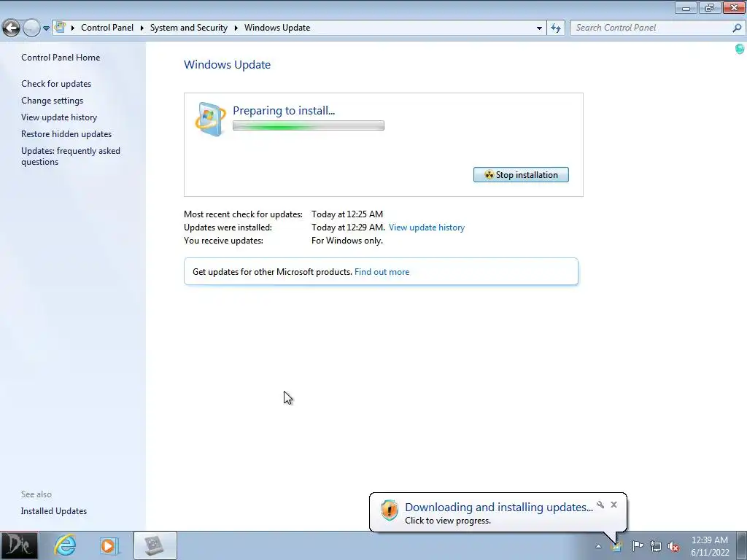The width and height of the screenshot is (747, 560).
Task: Click the Windows Update globe icon
Action: (210, 119)
